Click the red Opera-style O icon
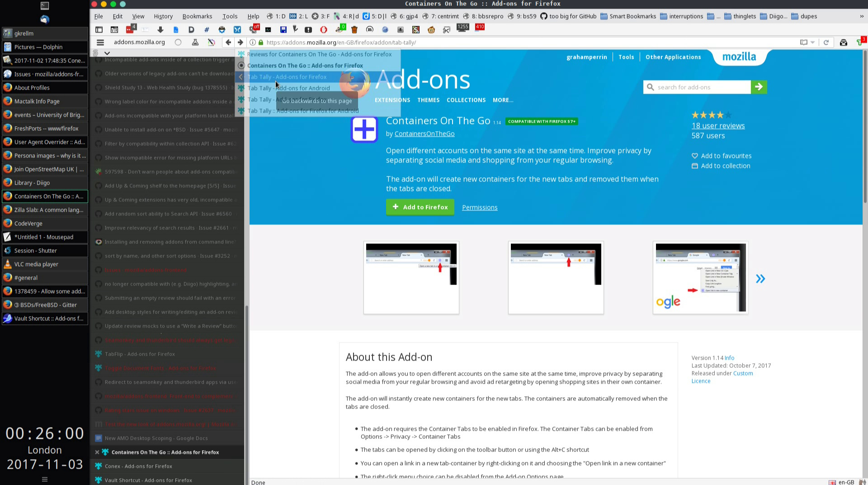This screenshot has width=868, height=485. point(324,30)
